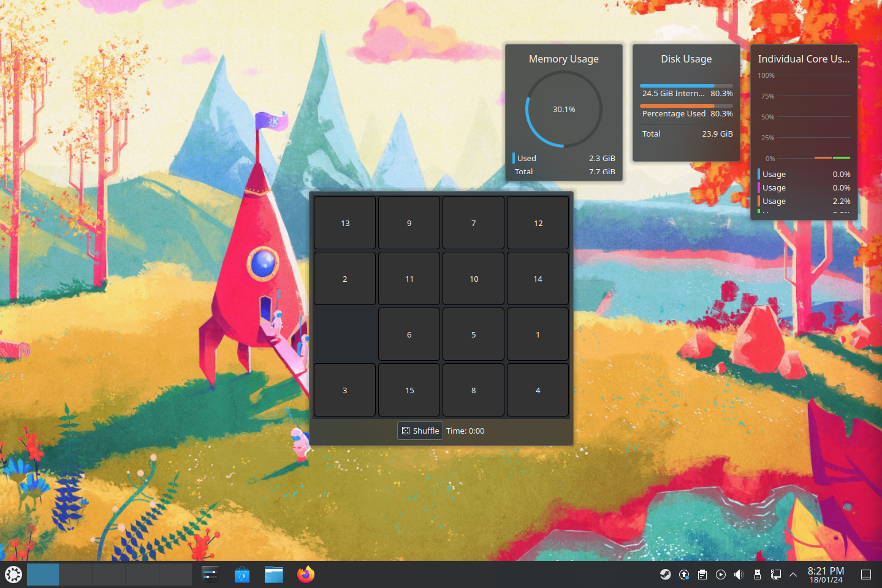
Task: Open the software updates tray notifier
Action: [x=684, y=575]
